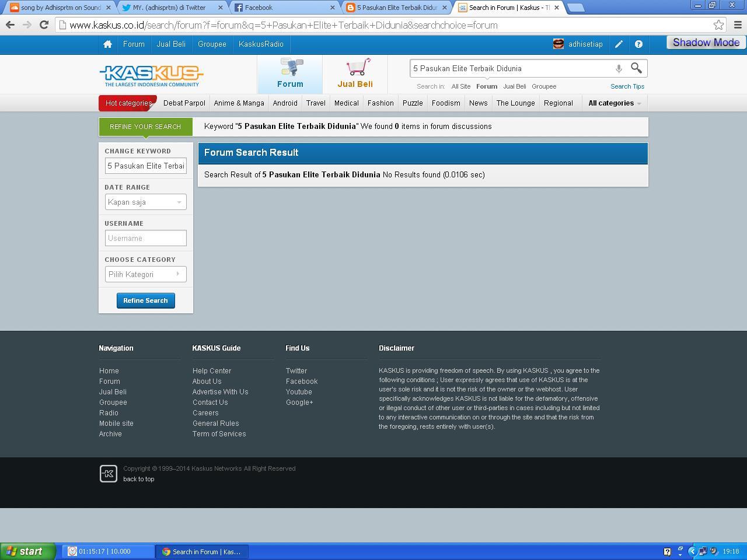Open the Debat Parpol category

(184, 103)
